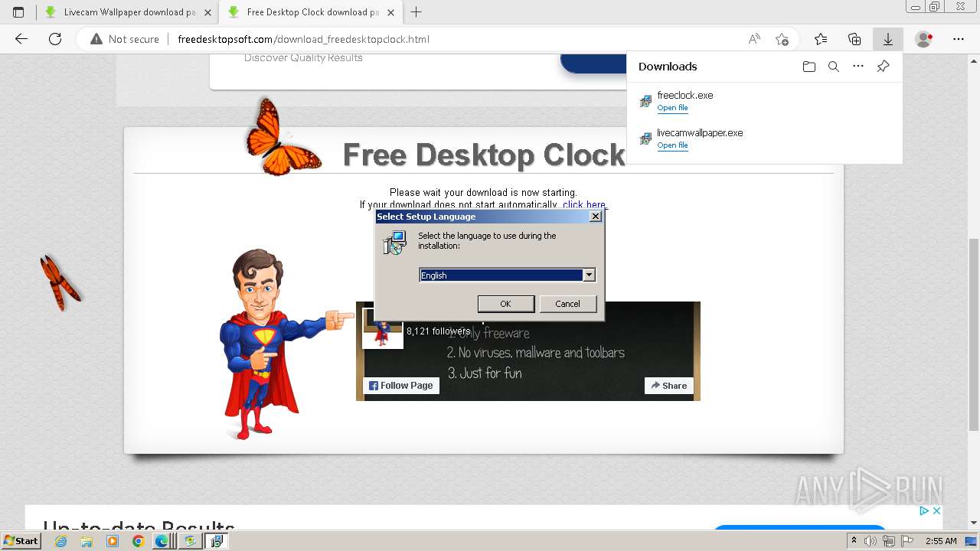
Task: Open browser Settings and more menu
Action: coord(959,39)
